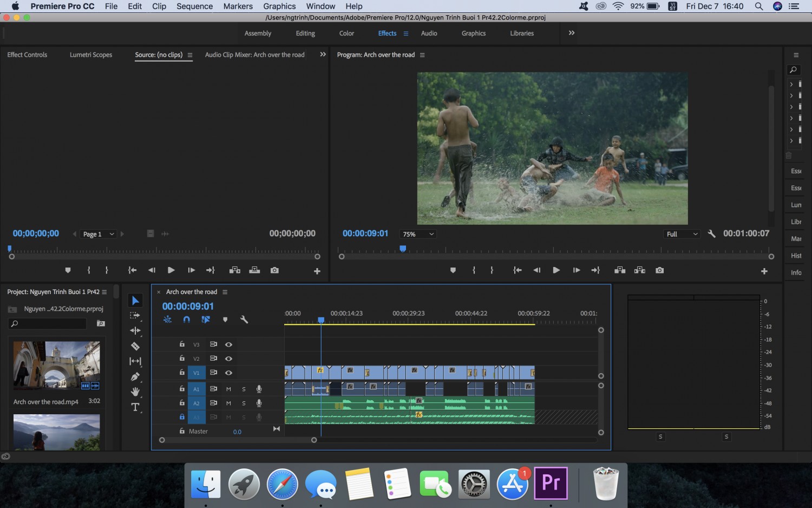The width and height of the screenshot is (812, 508).
Task: Step forward one frame in Program monitor
Action: [577, 270]
